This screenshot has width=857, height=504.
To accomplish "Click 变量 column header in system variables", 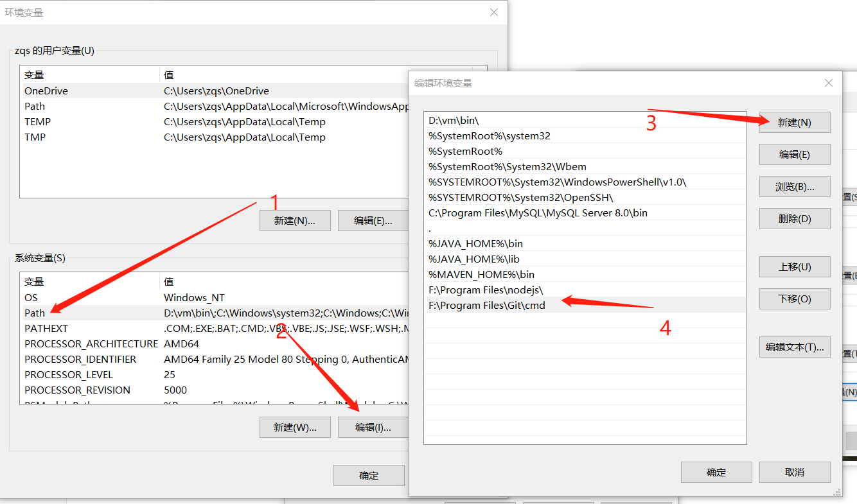I will click(x=89, y=281).
